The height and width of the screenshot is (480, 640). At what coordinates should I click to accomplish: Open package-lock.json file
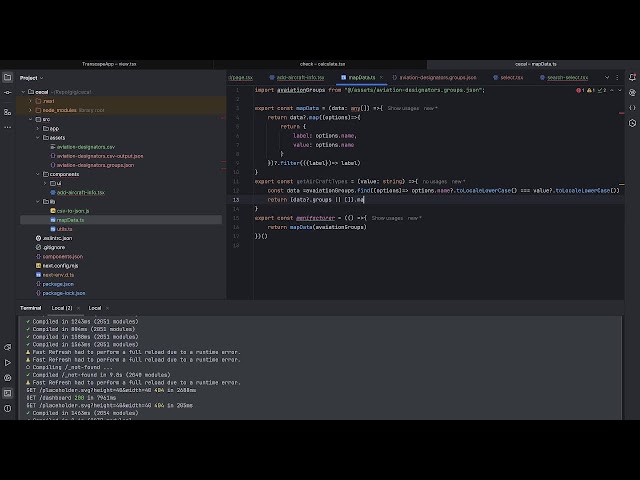(x=64, y=293)
